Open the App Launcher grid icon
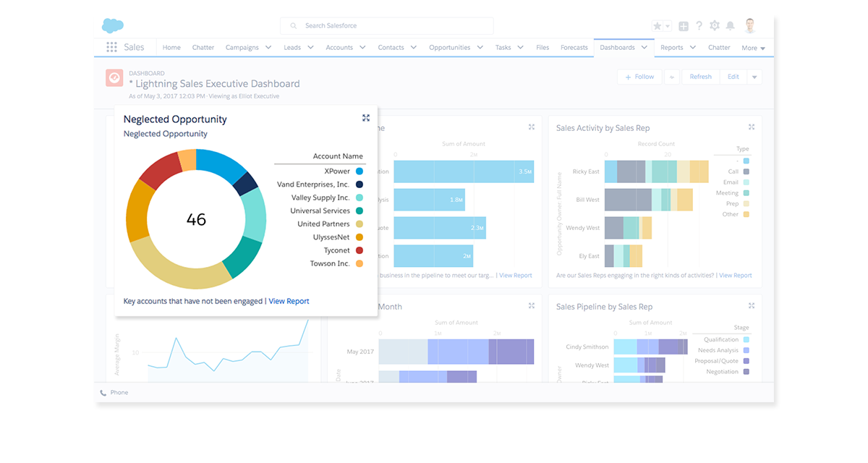The image size is (868, 463). (111, 48)
